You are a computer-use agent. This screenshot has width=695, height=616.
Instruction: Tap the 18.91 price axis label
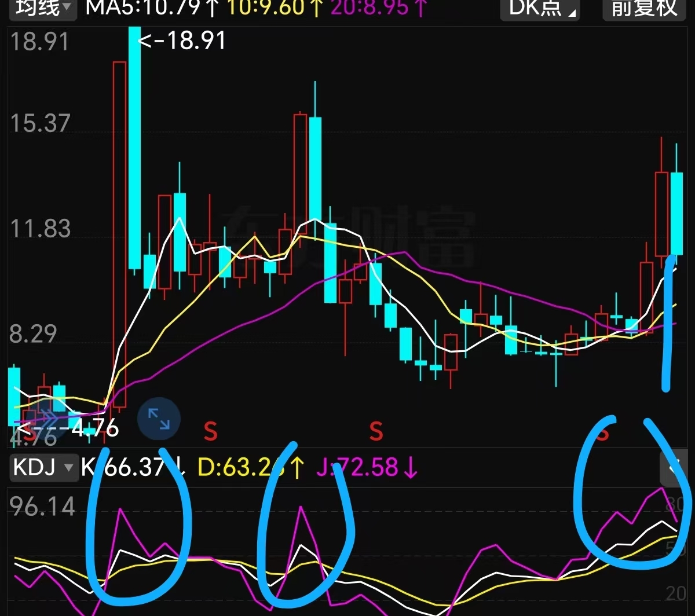[x=40, y=42]
